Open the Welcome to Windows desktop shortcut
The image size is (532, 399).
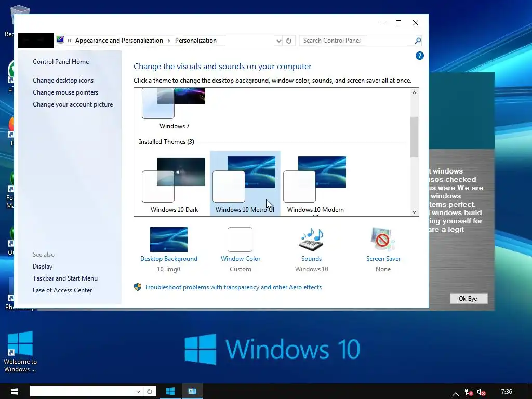(x=20, y=352)
